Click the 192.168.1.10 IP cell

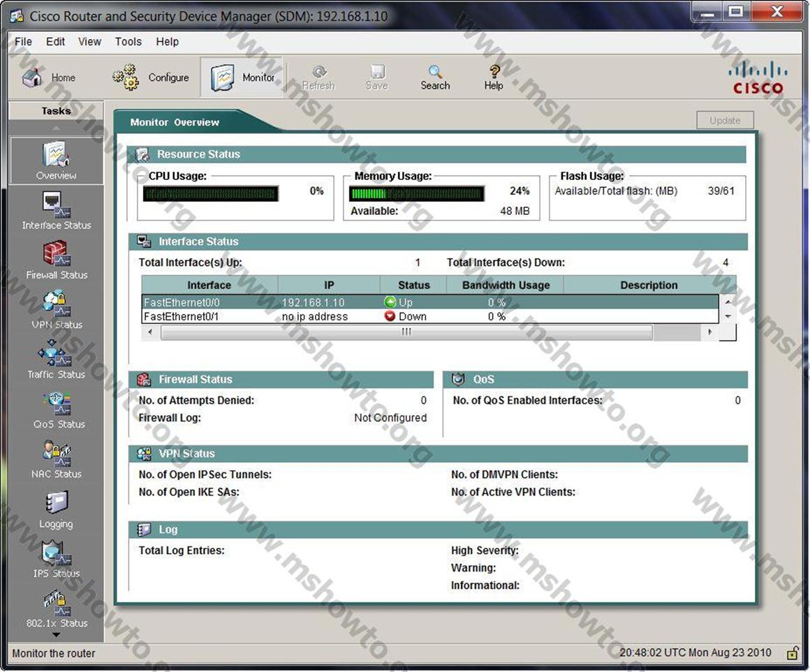click(313, 302)
